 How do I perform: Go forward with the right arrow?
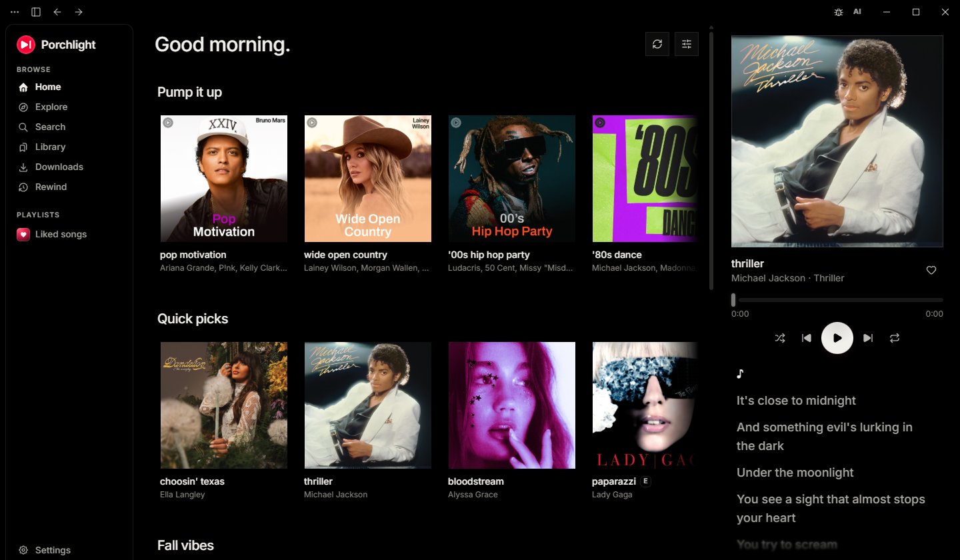79,12
